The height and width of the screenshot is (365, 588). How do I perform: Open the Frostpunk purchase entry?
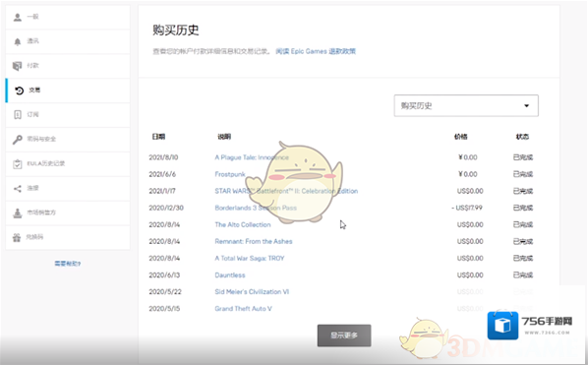point(230,174)
